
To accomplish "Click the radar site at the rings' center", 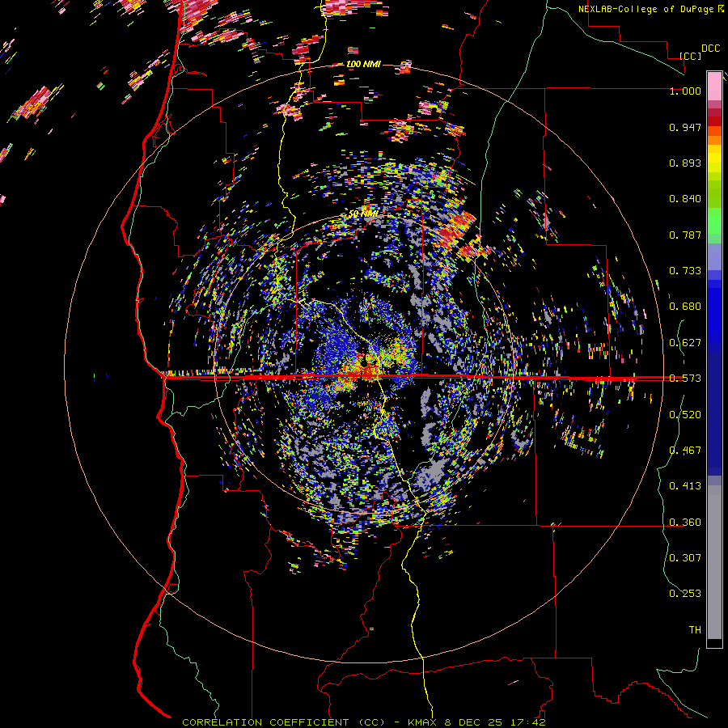I will click(364, 363).
